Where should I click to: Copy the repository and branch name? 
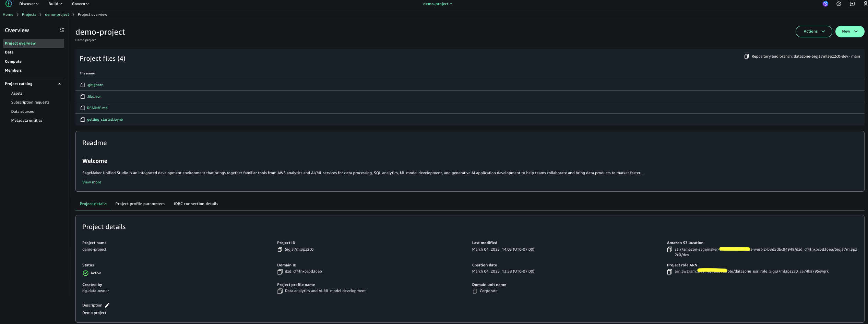click(747, 56)
